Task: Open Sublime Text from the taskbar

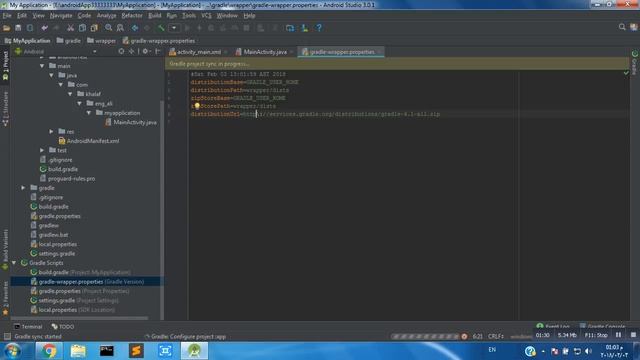Action: point(136,351)
